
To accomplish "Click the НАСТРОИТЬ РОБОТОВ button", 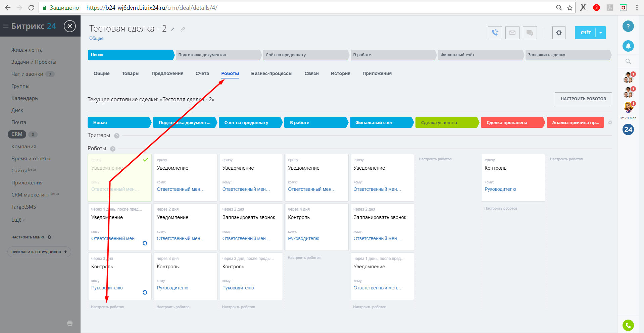I will click(x=583, y=99).
